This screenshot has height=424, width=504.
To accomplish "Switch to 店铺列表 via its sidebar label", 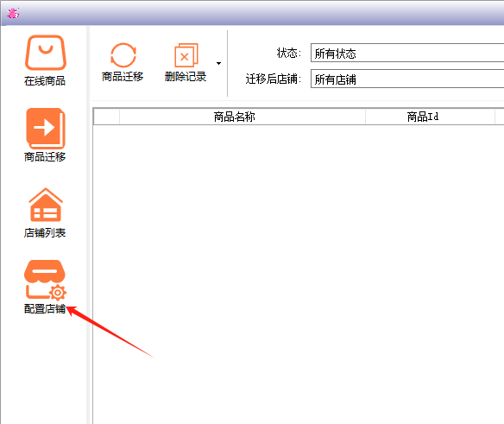I will tap(45, 232).
